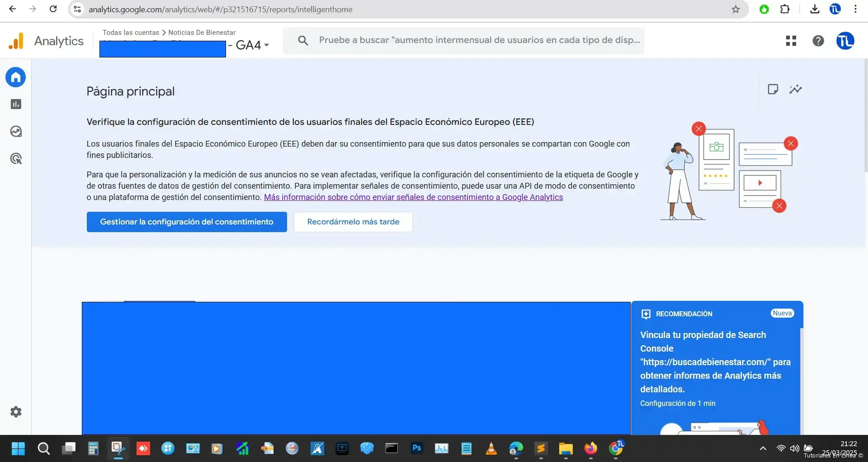Bookmark this page with the star
The image size is (868, 462).
coord(736,9)
